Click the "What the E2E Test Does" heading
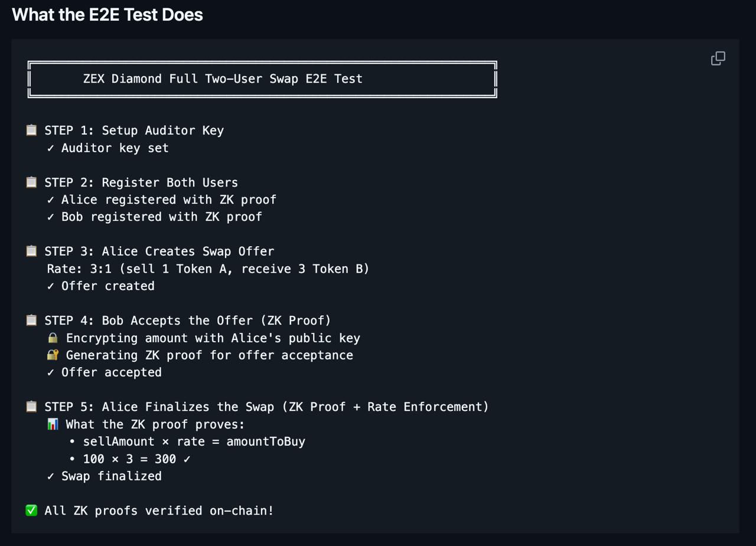Image resolution: width=756 pixels, height=546 pixels. [x=107, y=15]
